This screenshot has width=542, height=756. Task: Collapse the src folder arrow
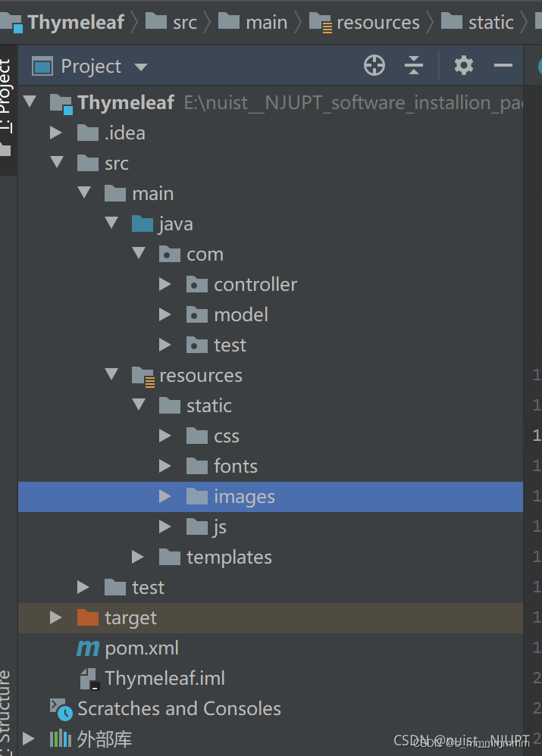coord(55,163)
